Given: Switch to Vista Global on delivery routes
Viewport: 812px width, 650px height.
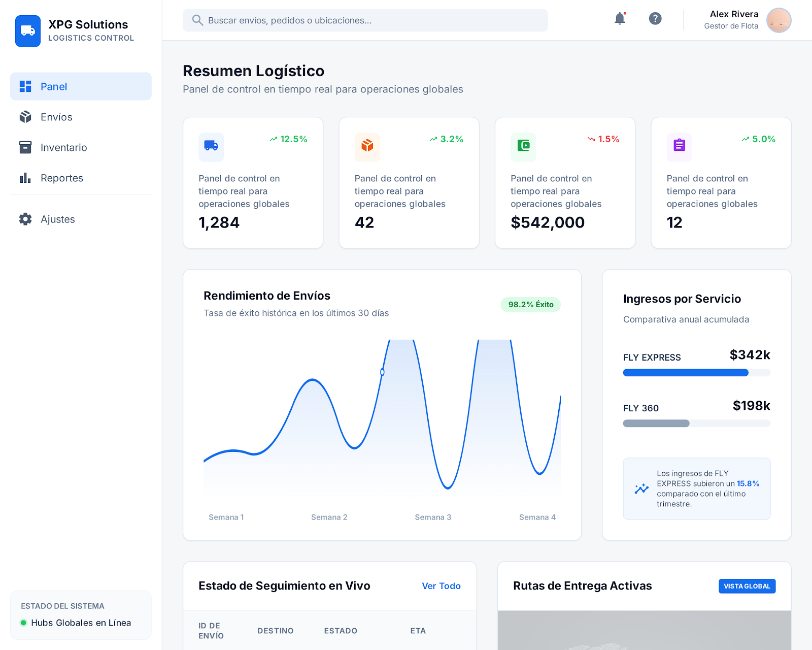Looking at the screenshot, I should [747, 586].
